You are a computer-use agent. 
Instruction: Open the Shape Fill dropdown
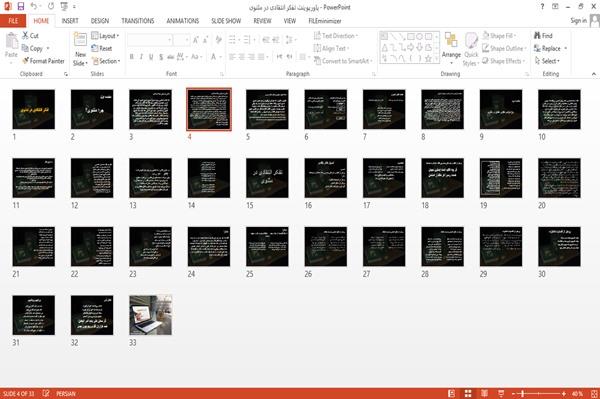[x=499, y=36]
